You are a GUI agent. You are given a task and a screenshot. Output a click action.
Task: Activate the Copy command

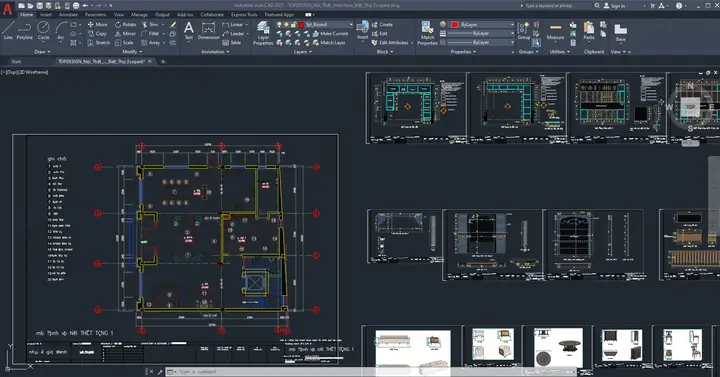(x=97, y=34)
